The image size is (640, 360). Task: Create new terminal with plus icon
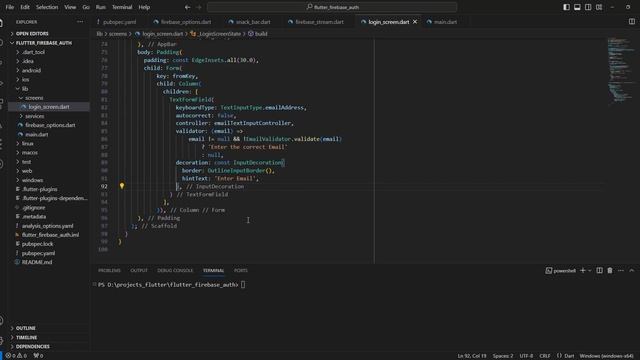pos(583,270)
